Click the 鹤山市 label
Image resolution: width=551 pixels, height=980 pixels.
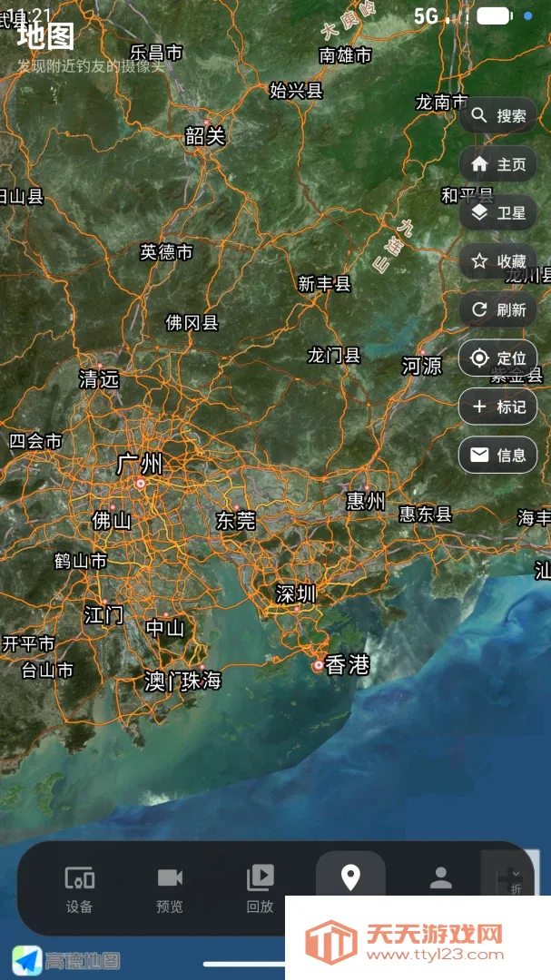click(x=81, y=562)
